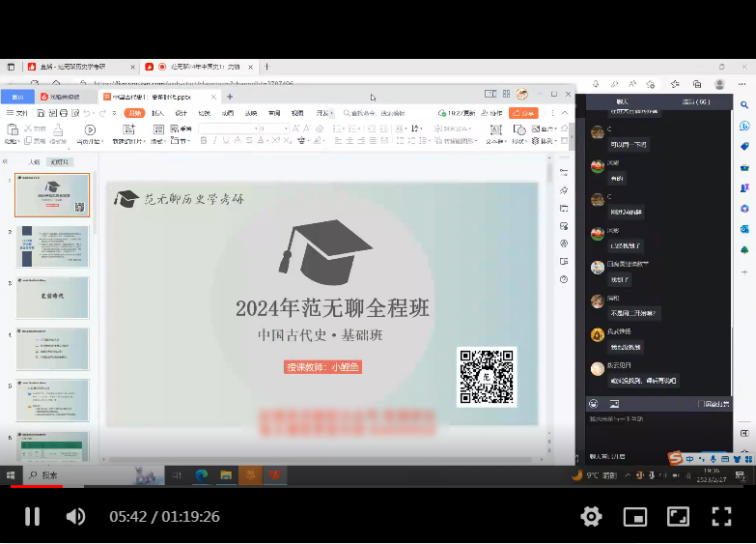Pause the video playback

[x=32, y=517]
